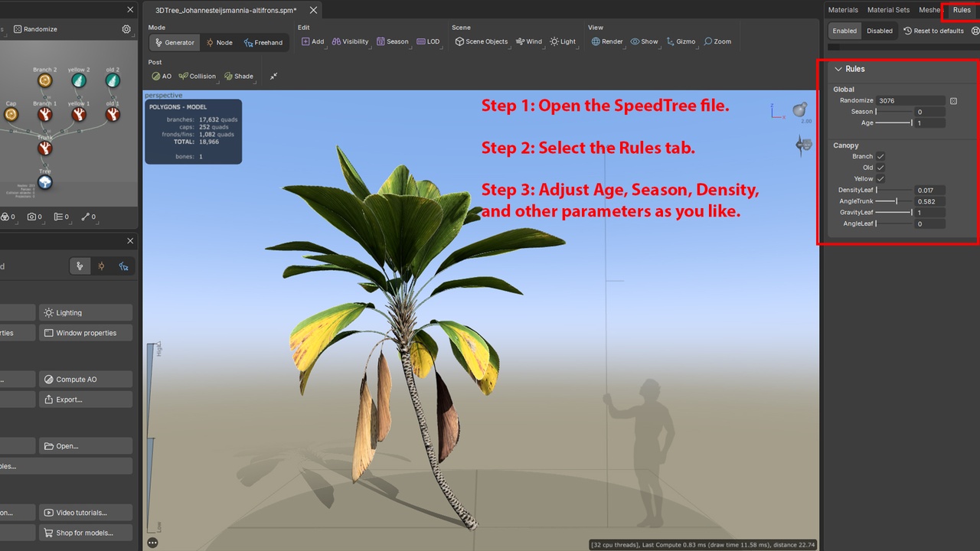This screenshot has width=980, height=551.
Task: Select the Tree root node
Action: click(44, 182)
